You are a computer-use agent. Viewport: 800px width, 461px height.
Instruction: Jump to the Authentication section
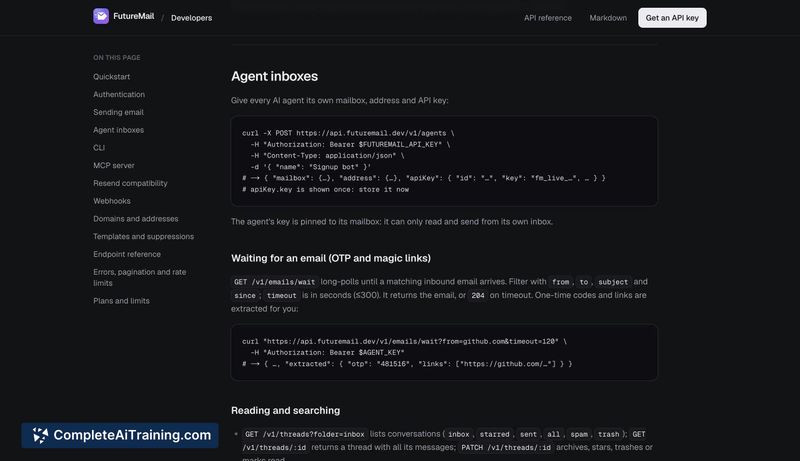(x=119, y=94)
